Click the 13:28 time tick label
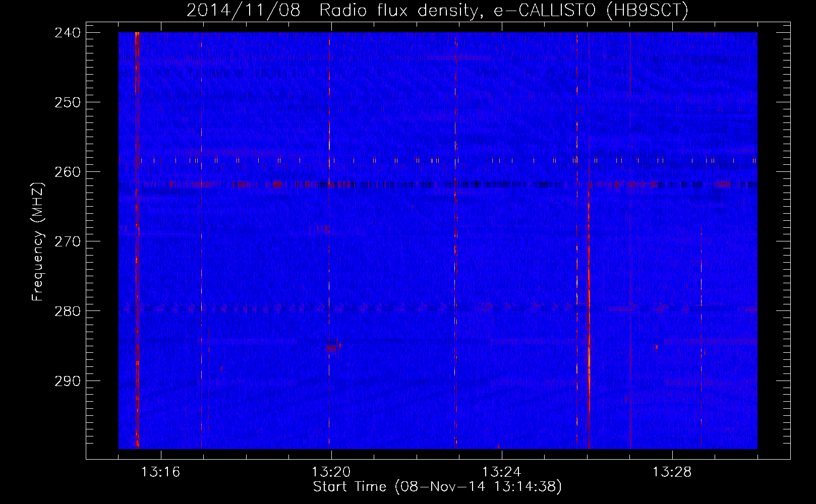 point(672,472)
